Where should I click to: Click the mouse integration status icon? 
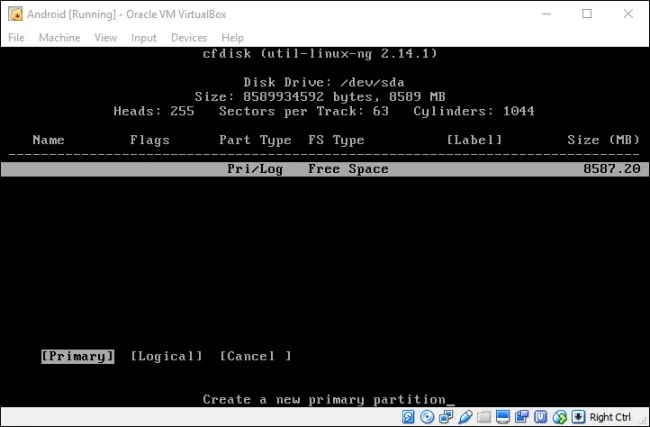pyautogui.click(x=560, y=417)
